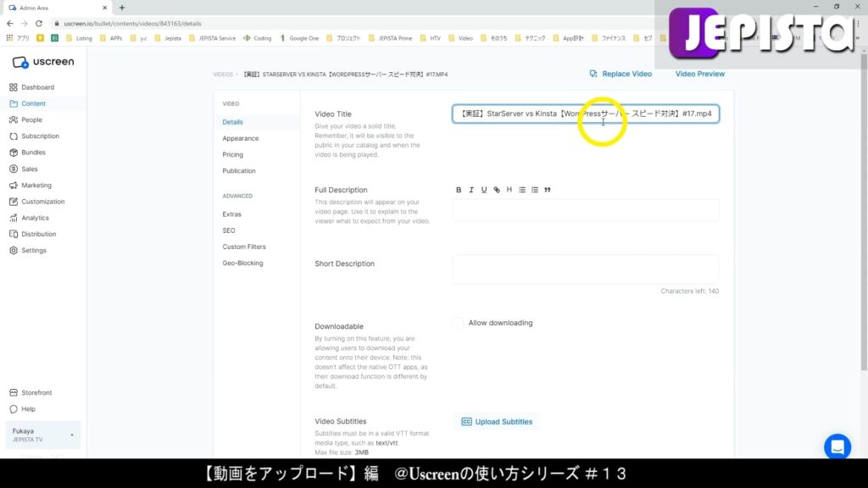Image resolution: width=868 pixels, height=488 pixels.
Task: Click the browser address bar URL
Action: (132, 24)
